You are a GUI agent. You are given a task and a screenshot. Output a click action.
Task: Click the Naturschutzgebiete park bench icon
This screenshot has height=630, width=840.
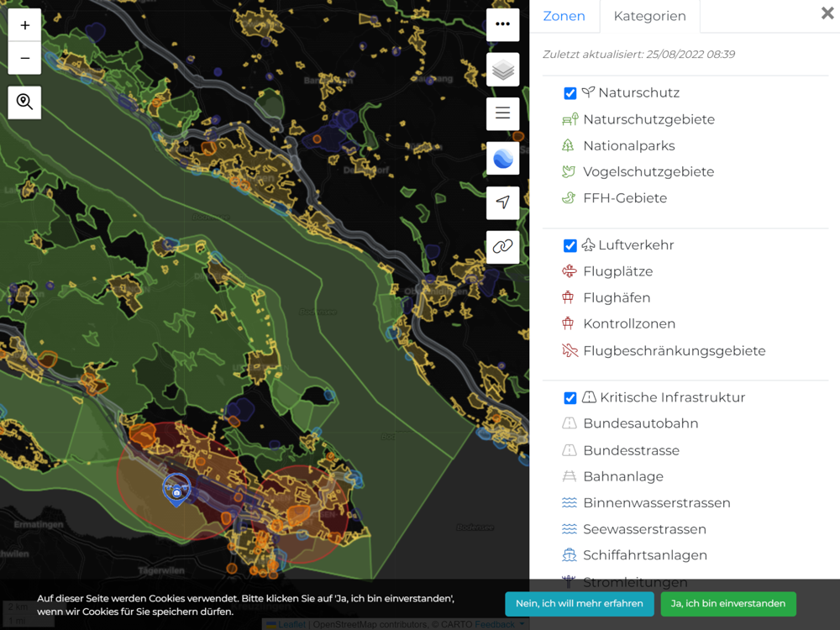(570, 119)
